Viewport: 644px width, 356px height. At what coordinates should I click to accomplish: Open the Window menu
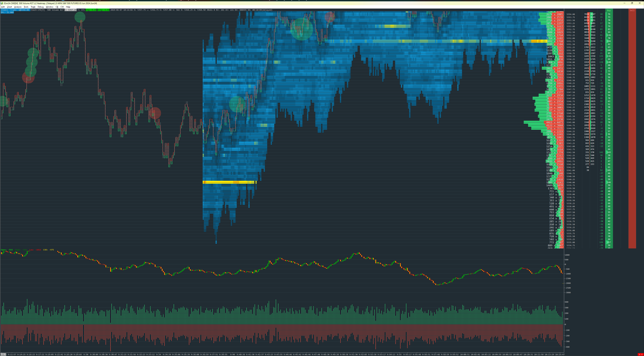tap(49, 7)
